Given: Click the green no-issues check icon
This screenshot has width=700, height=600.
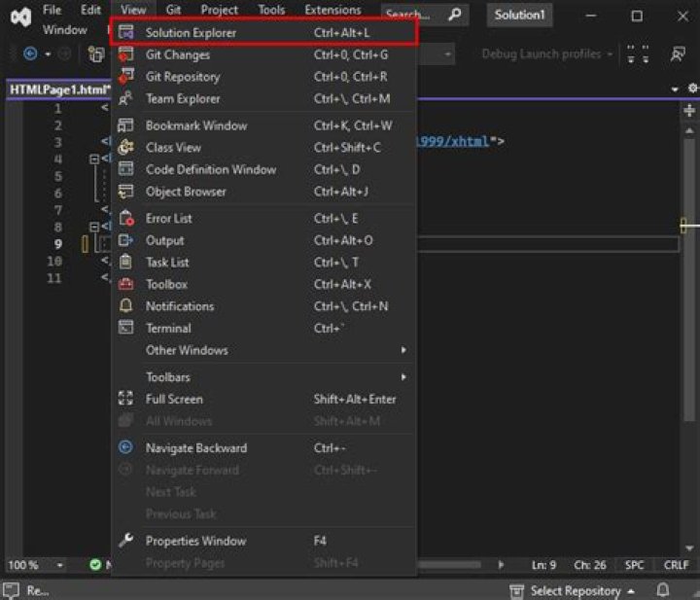Looking at the screenshot, I should pyautogui.click(x=95, y=565).
